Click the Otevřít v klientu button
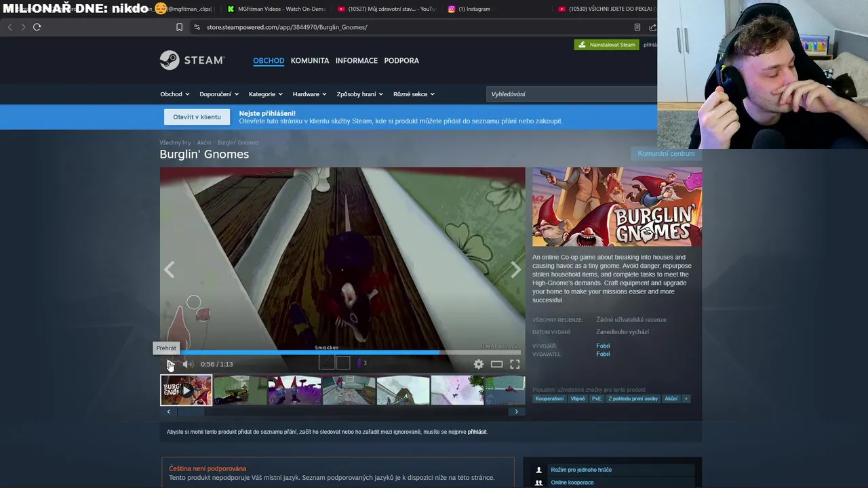This screenshot has height=488, width=868. (197, 117)
